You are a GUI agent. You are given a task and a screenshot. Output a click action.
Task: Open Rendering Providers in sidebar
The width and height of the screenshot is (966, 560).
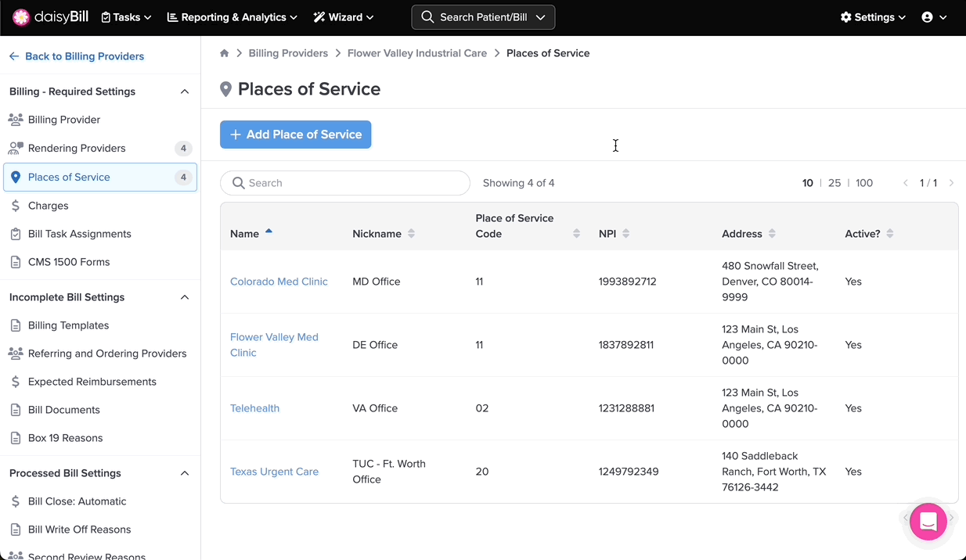(77, 149)
